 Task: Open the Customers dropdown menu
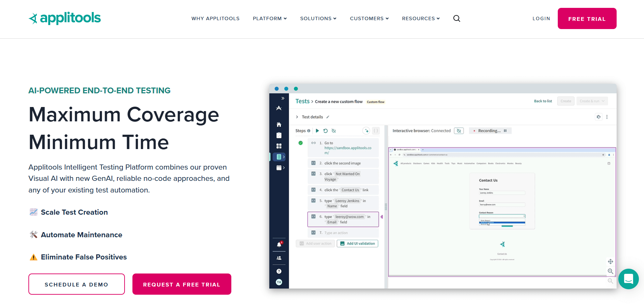[369, 18]
